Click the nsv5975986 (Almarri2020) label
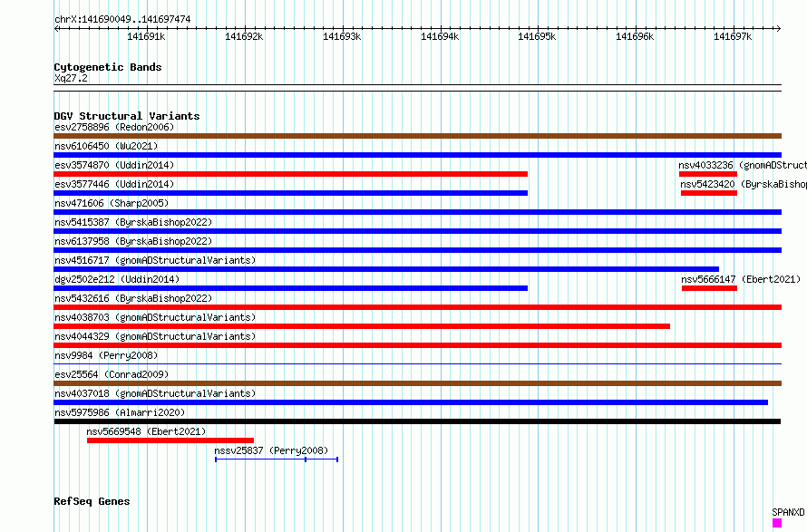The height and width of the screenshot is (532, 807). point(120,412)
